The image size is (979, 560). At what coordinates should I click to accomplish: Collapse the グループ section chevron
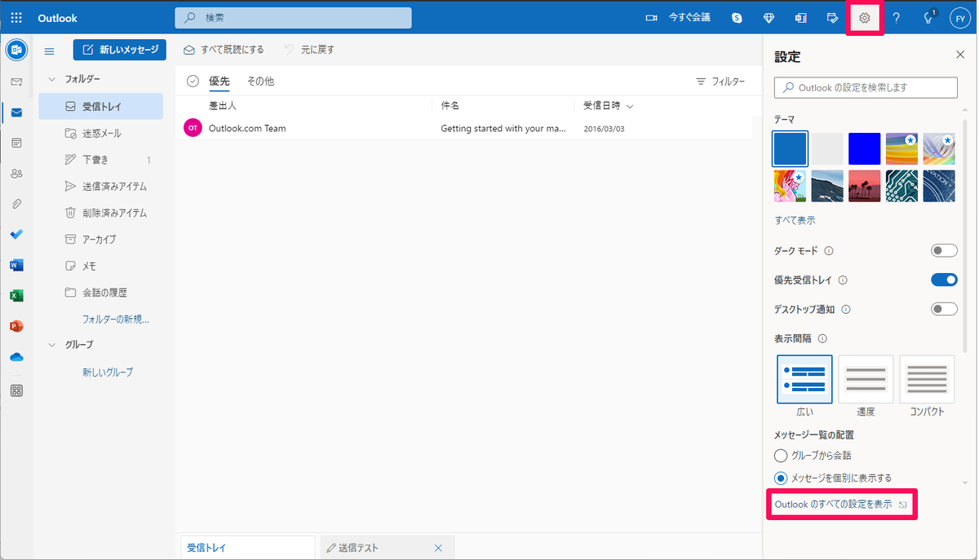51,344
